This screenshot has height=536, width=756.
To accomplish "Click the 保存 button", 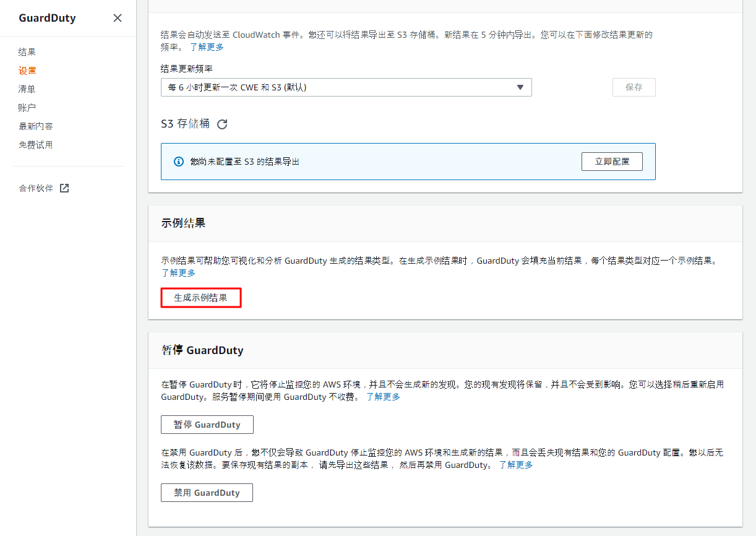I will 634,87.
